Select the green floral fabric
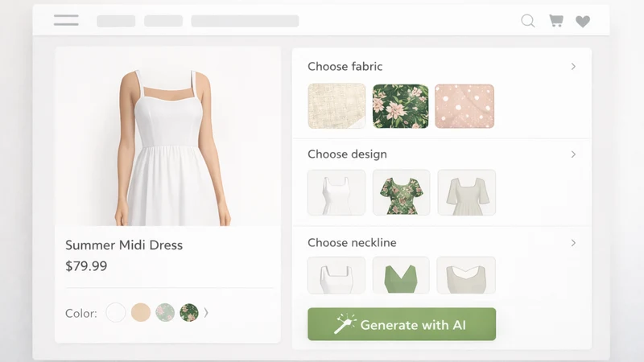644x362 pixels. [x=400, y=106]
